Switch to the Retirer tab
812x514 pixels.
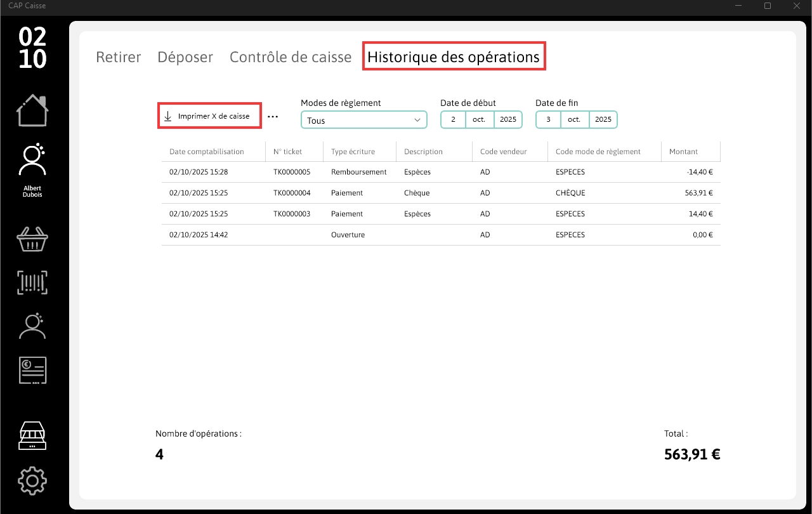(119, 56)
